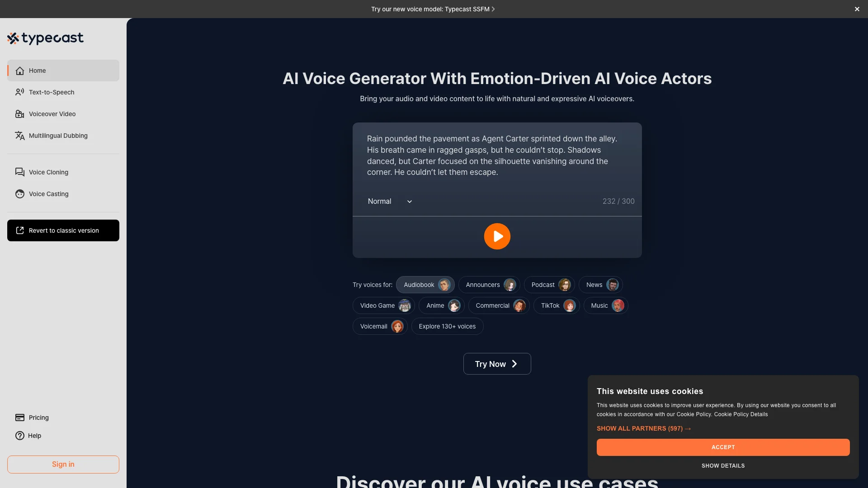Accept website cookies
Screen dimensions: 868x488
point(723,447)
